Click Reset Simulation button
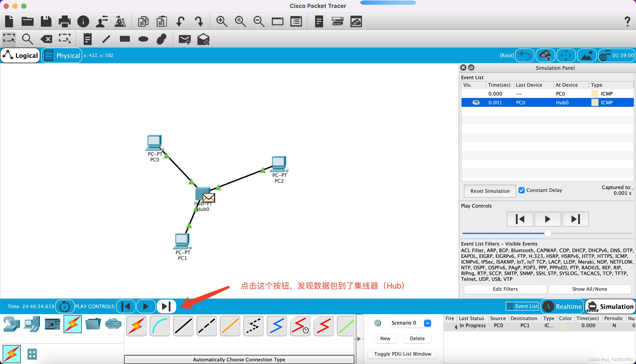 490,191
